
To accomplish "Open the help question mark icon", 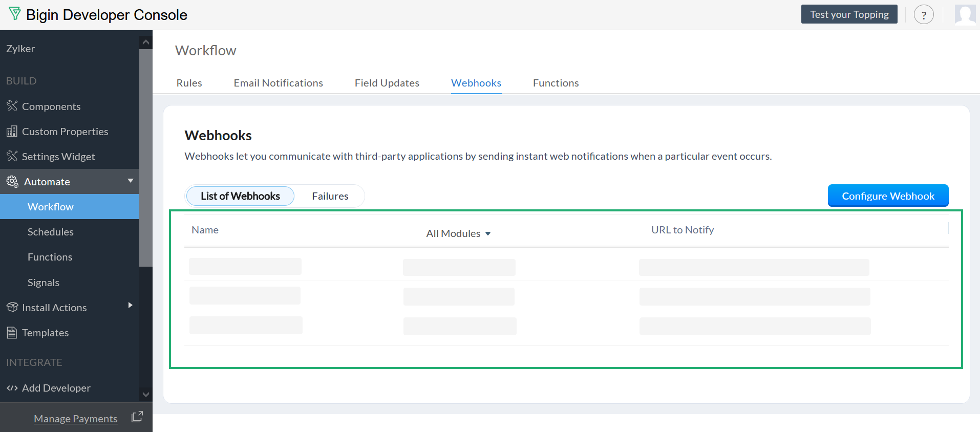I will [924, 15].
